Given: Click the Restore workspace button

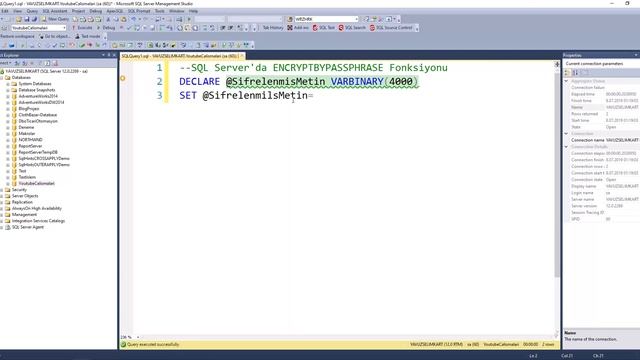Looking at the screenshot, I should 17,36.
